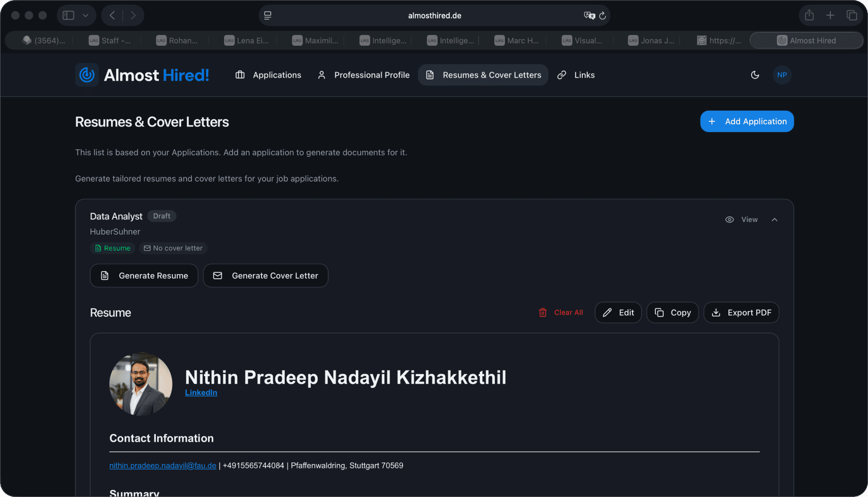This screenshot has height=497, width=868.
Task: Click the Almost Hired logo icon
Action: (87, 75)
